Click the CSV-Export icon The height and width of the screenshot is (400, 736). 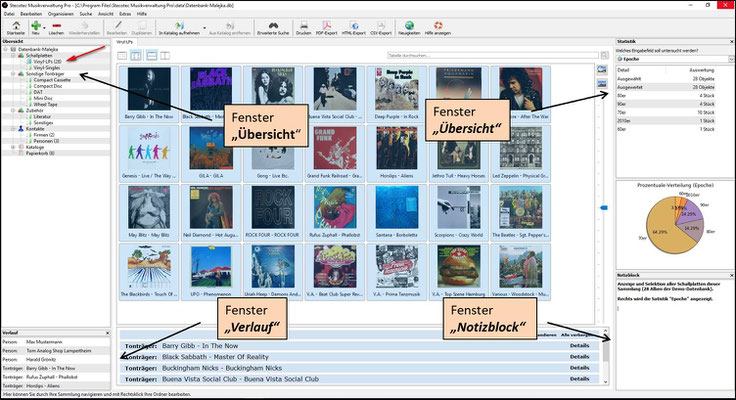click(x=381, y=28)
